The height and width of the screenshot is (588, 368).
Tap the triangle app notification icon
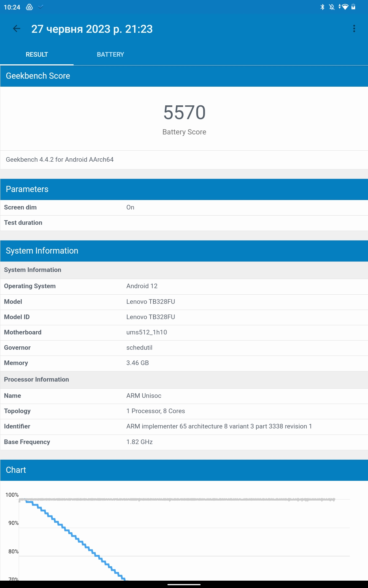[29, 7]
